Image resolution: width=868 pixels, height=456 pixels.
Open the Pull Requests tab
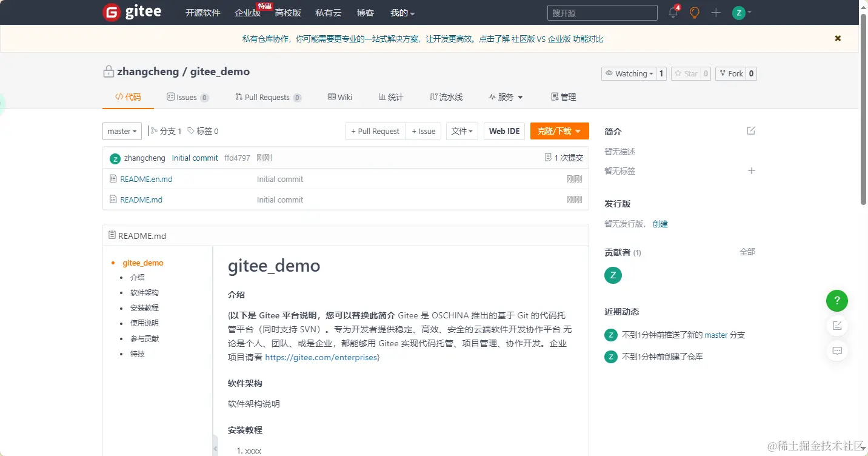click(268, 97)
